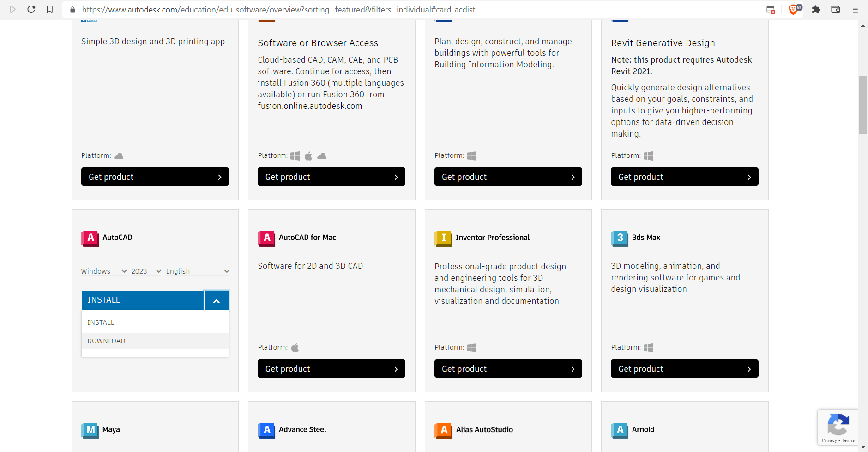Open the Brave wallet icon
Screen dimensions: 868x452
[x=836, y=9]
